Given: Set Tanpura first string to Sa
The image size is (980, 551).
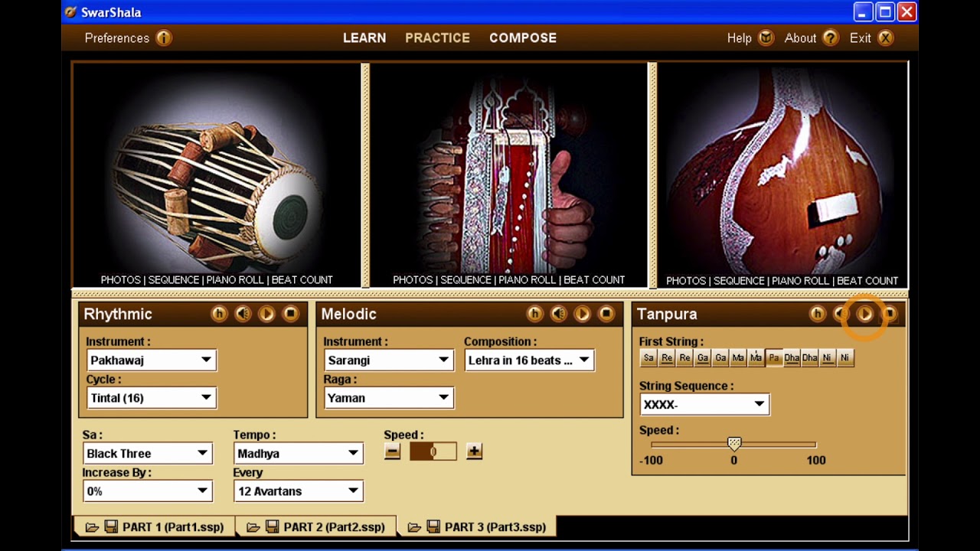Looking at the screenshot, I should pos(648,357).
